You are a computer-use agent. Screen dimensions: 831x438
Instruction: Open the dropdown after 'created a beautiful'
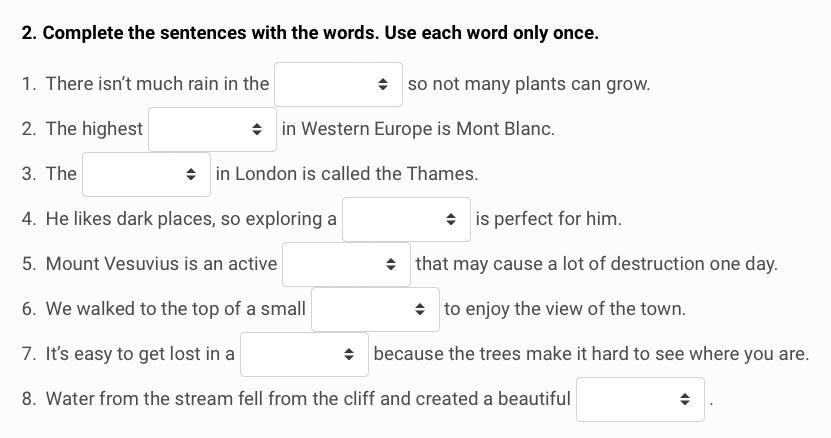pos(640,399)
